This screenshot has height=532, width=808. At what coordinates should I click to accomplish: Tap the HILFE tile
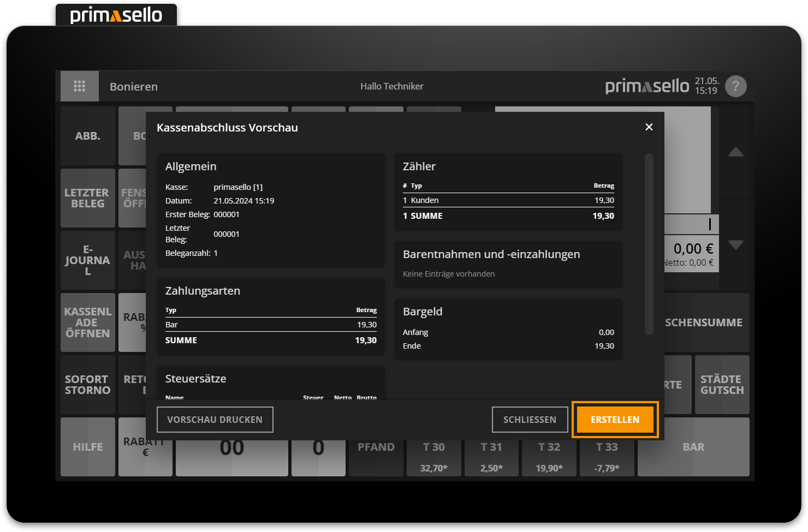(88, 447)
